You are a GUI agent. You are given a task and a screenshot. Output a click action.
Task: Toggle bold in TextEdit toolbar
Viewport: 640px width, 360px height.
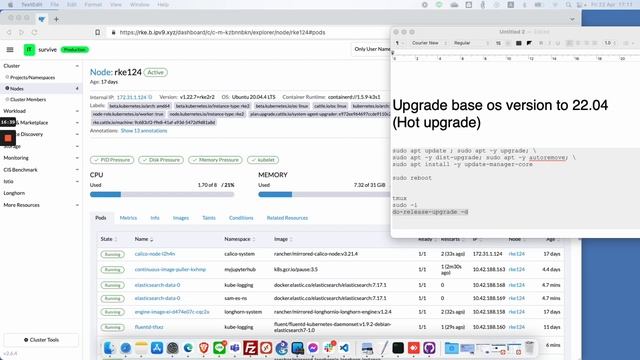(x=541, y=43)
